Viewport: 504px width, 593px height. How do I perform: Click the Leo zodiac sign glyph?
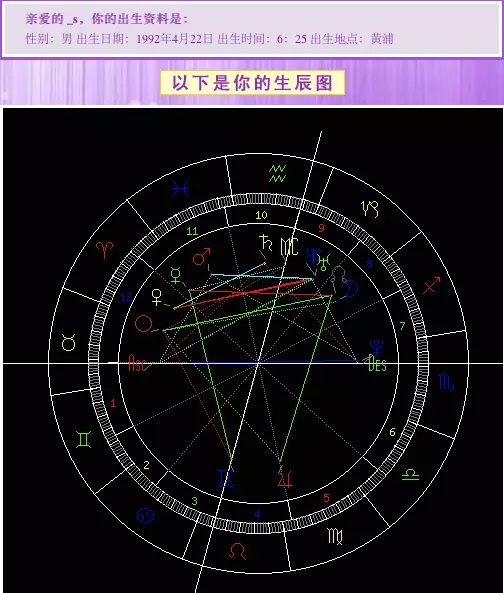(237, 551)
